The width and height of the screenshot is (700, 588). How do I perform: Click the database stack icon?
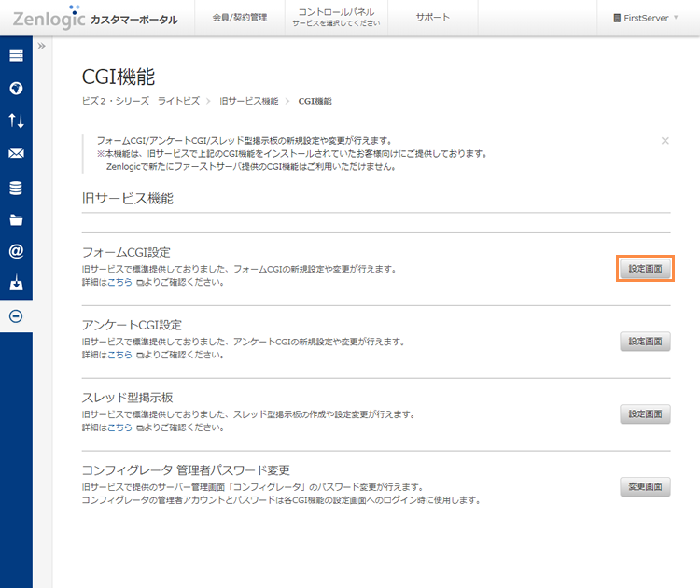[x=16, y=188]
